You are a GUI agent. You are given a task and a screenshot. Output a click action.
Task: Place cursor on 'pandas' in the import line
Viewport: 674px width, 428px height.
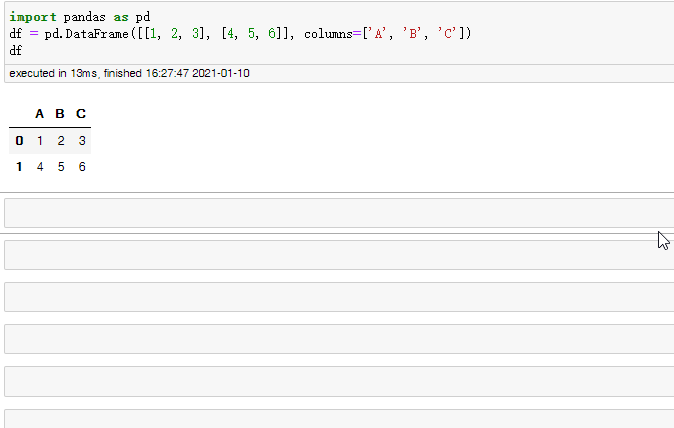tap(84, 17)
